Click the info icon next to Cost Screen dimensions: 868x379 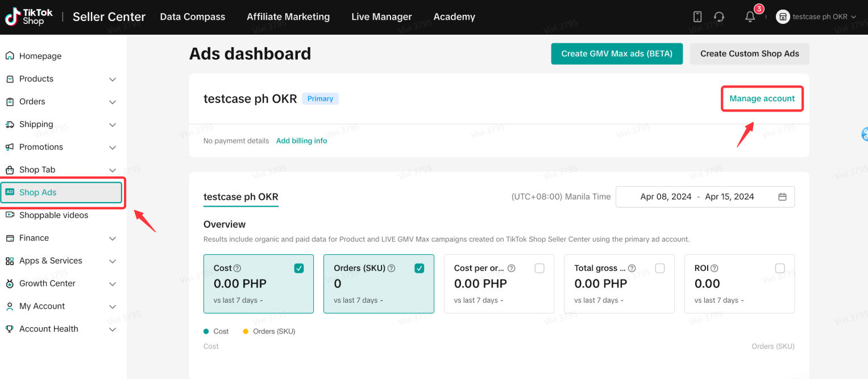tap(238, 268)
